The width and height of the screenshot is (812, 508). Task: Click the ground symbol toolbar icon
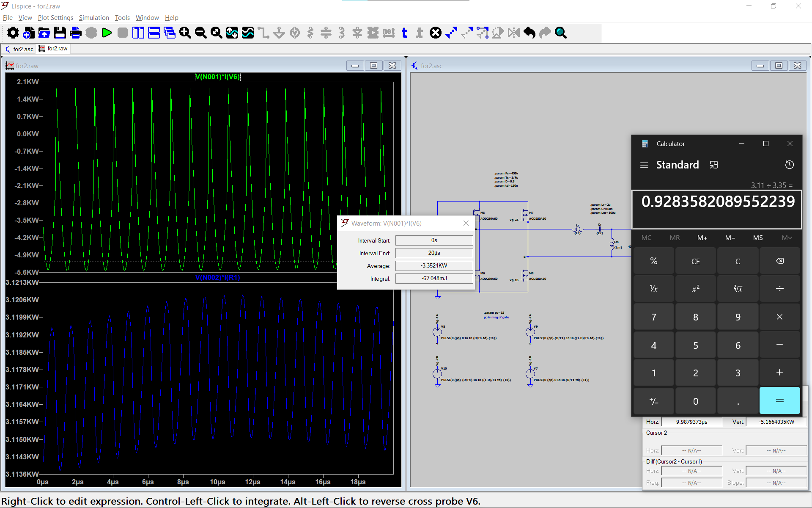[279, 33]
